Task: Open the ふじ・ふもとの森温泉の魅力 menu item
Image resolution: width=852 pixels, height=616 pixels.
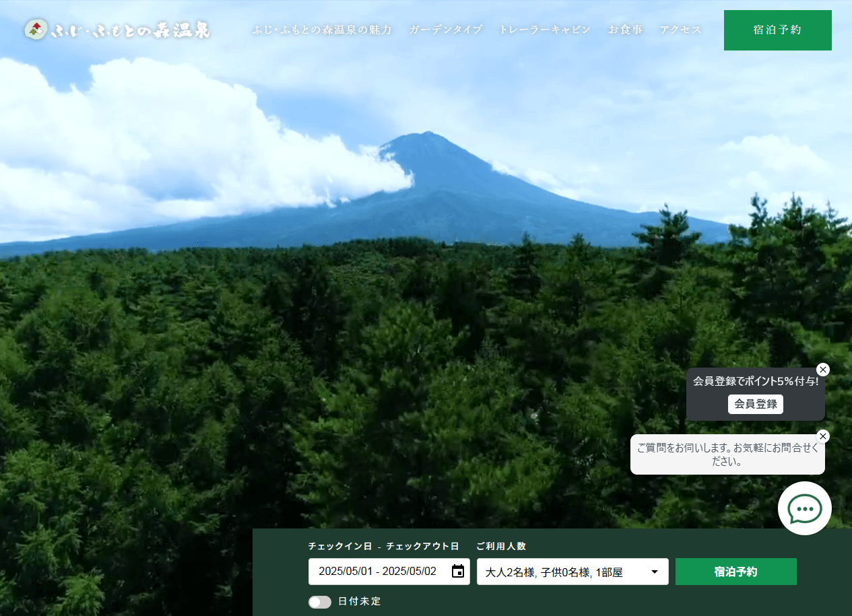Action: coord(322,30)
